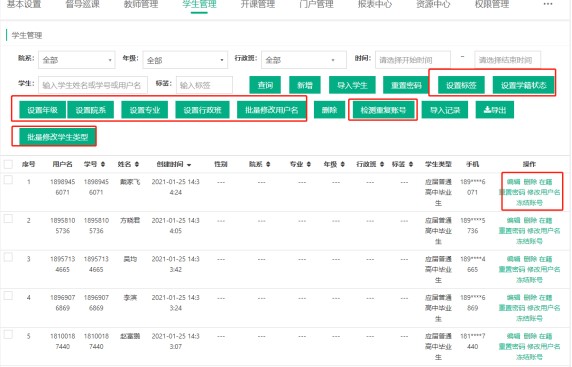Open the 学生管理 tab

pos(199,4)
